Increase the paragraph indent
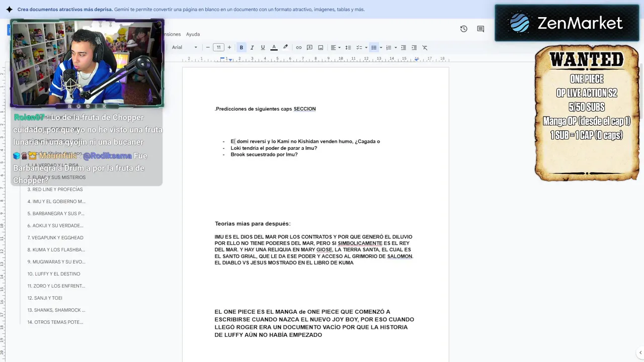Viewport: 644px width, 362px height. tap(414, 47)
